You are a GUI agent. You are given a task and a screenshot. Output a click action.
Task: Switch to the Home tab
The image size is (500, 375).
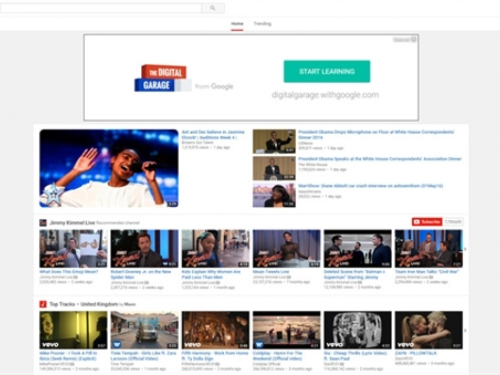pos(237,24)
